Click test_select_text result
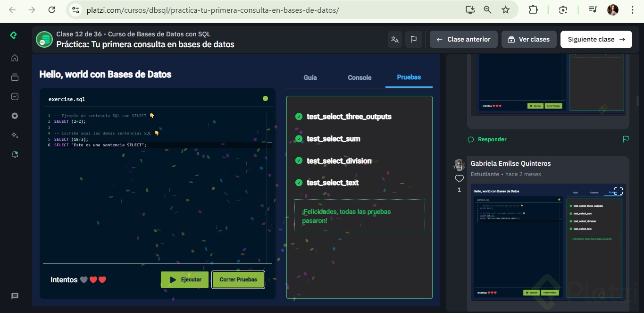 click(x=326, y=183)
